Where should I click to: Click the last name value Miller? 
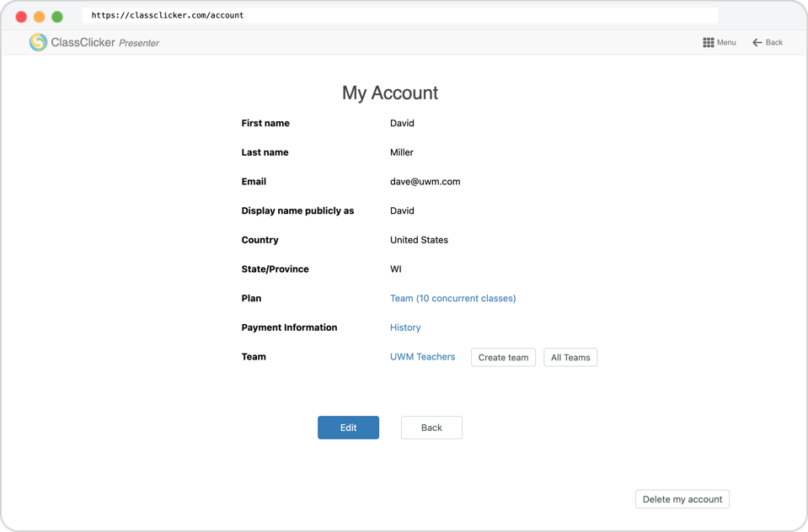coord(402,152)
